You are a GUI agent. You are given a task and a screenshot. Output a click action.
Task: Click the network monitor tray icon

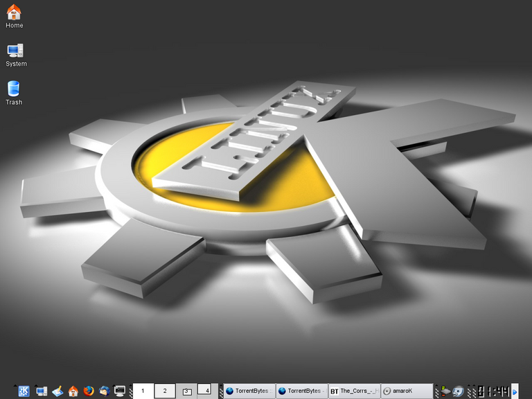click(x=445, y=391)
